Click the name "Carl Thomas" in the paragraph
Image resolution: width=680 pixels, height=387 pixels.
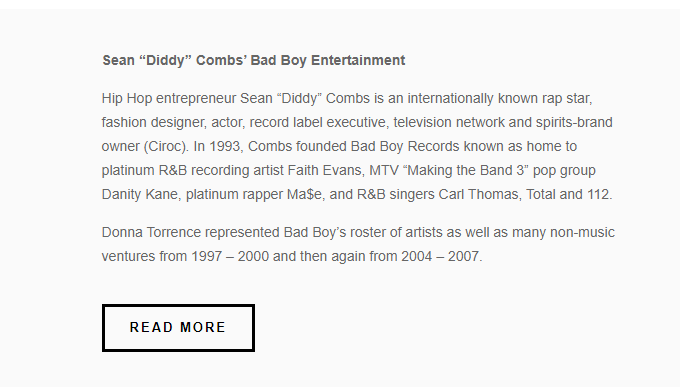coord(478,194)
